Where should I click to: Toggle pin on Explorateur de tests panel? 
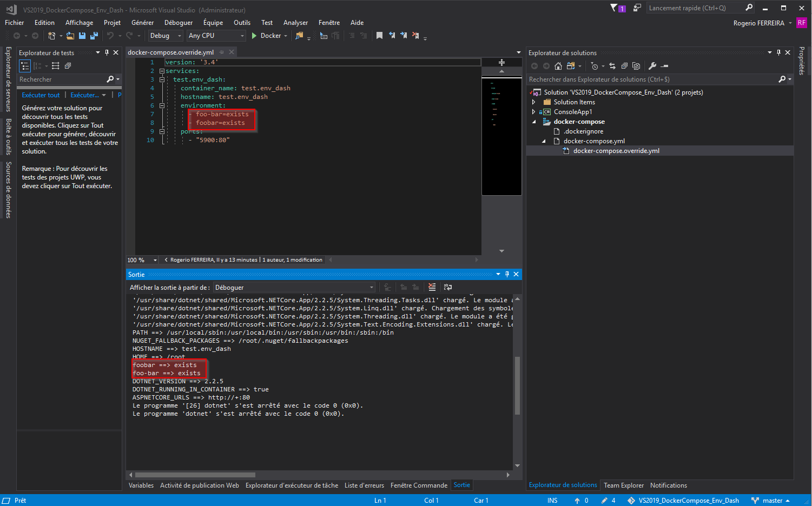click(x=107, y=52)
